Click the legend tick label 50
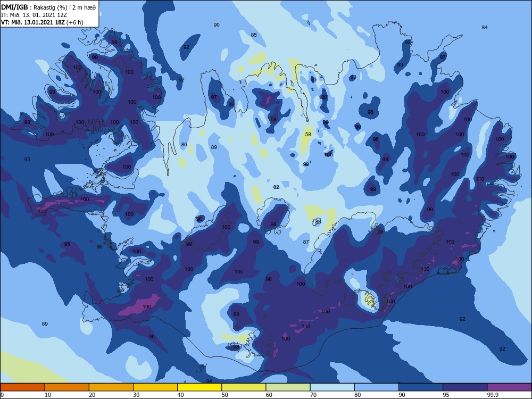 225,395
